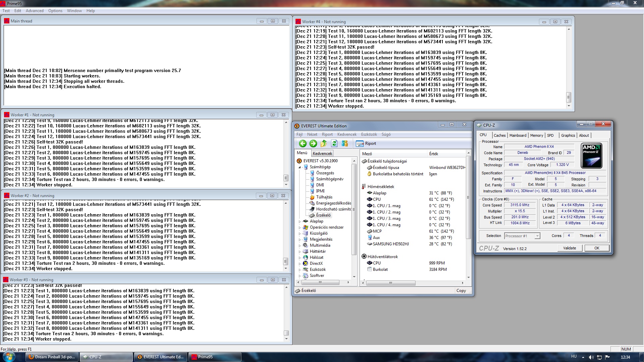
Task: Expand the Háttértár tree node
Action: [300, 251]
